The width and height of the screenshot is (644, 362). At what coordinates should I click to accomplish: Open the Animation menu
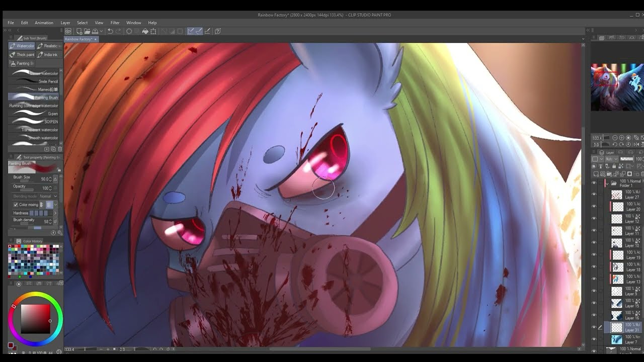[44, 23]
